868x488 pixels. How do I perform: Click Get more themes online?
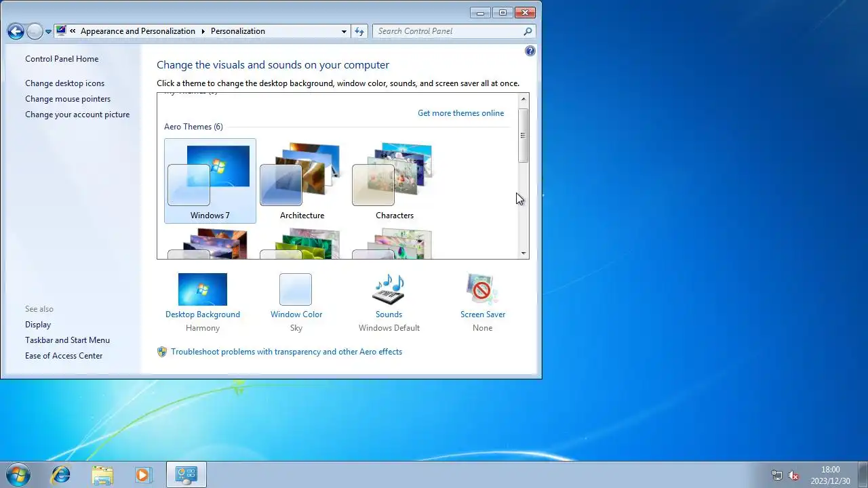tap(460, 113)
